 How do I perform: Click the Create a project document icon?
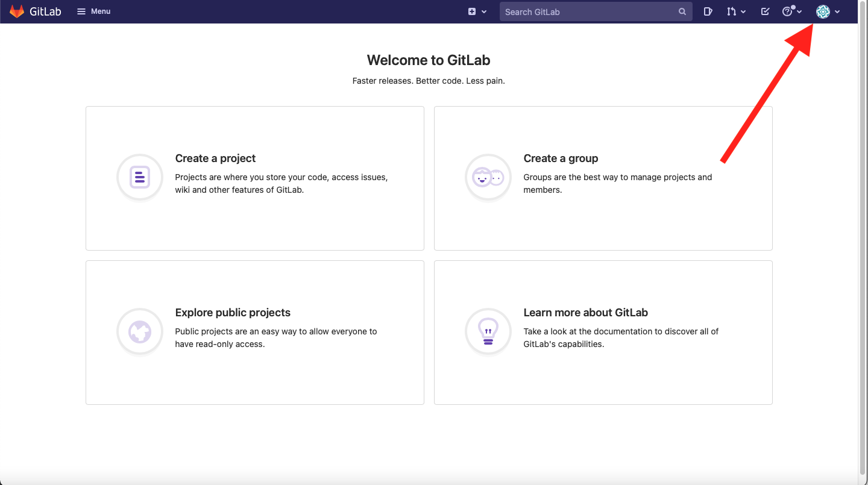point(139,177)
